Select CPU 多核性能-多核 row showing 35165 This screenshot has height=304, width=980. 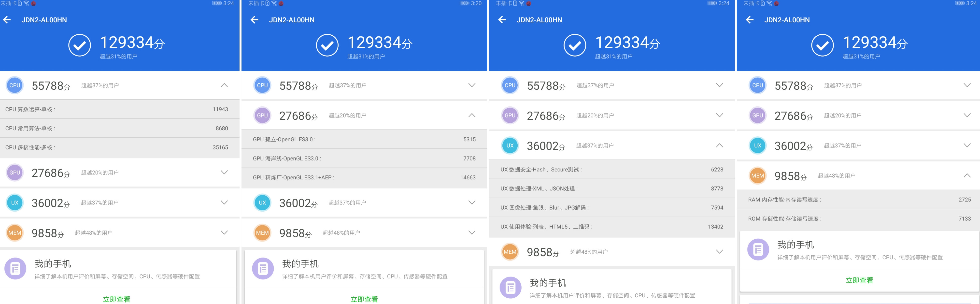pyautogui.click(x=116, y=148)
